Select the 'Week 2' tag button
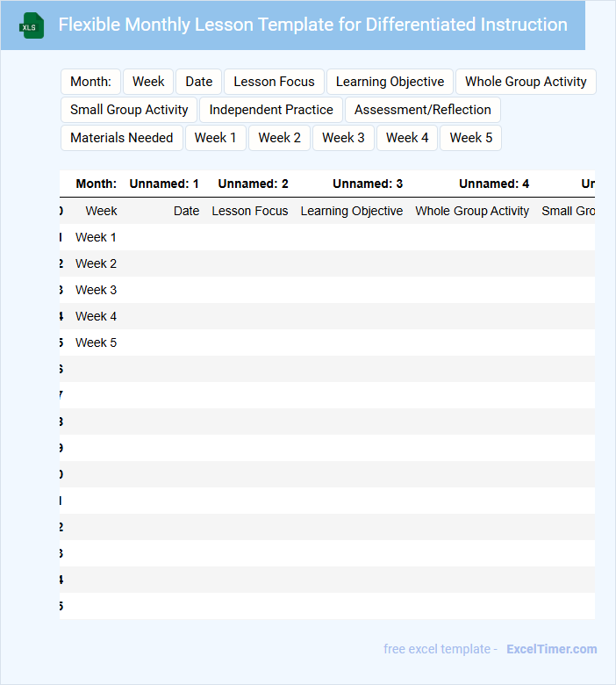The width and height of the screenshot is (616, 685). [279, 138]
